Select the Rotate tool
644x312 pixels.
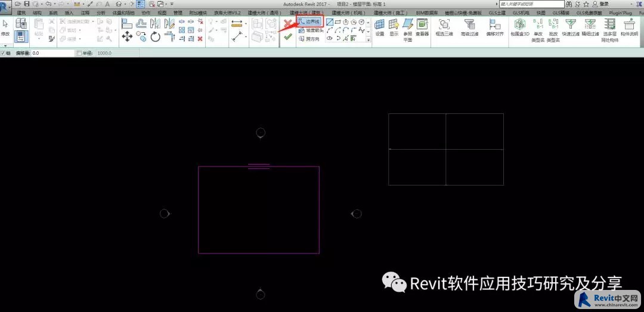[x=155, y=37]
